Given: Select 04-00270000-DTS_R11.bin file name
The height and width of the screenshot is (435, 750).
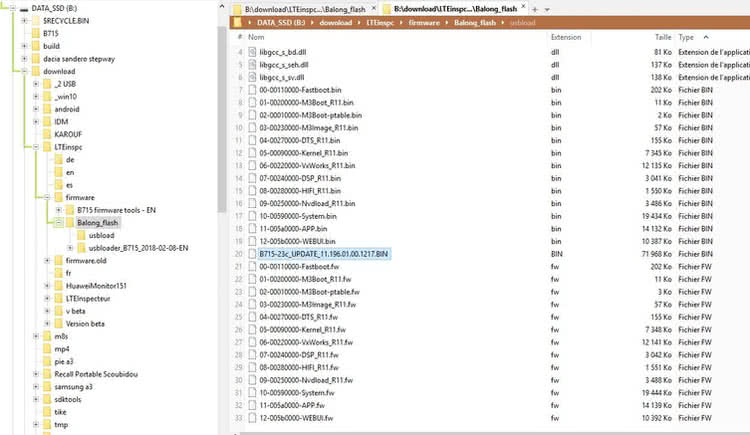Looking at the screenshot, I should click(299, 140).
